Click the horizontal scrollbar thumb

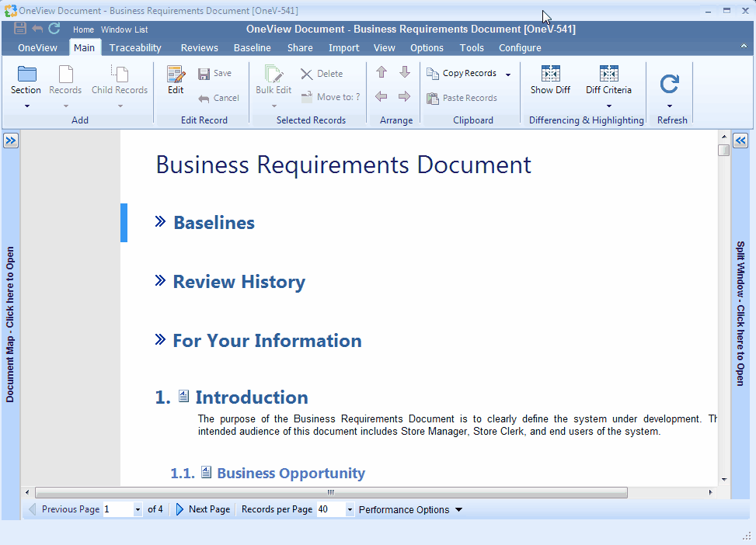point(331,492)
